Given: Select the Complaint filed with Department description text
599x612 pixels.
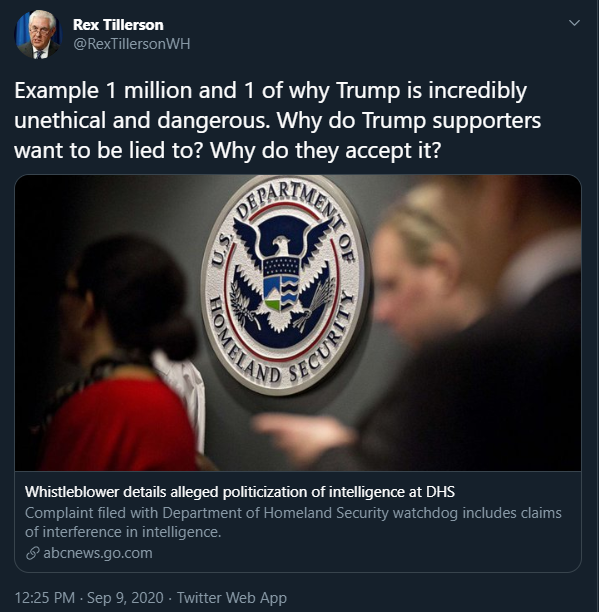Looking at the screenshot, I should pyautogui.click(x=293, y=522).
